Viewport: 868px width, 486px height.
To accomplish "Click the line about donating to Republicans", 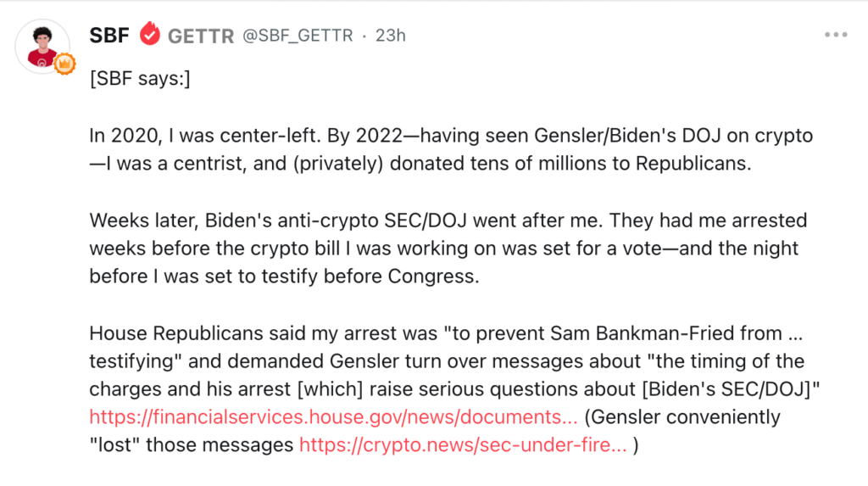I will click(420, 165).
